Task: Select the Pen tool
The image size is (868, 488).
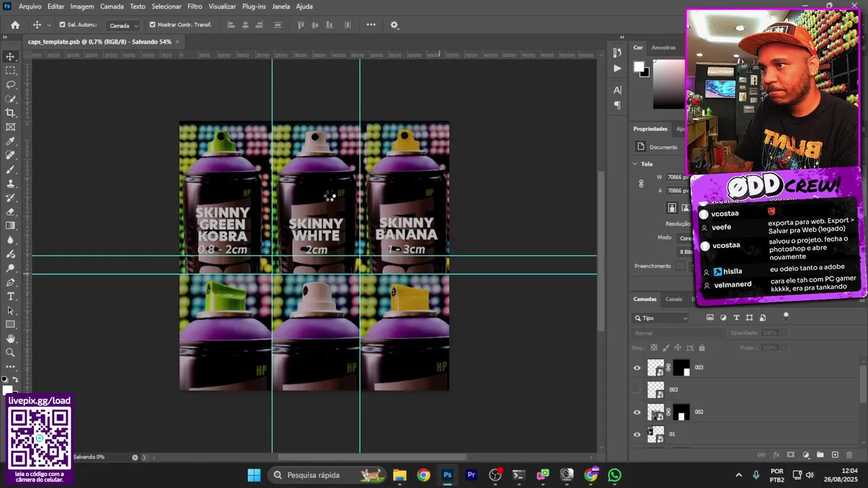Action: (10, 282)
